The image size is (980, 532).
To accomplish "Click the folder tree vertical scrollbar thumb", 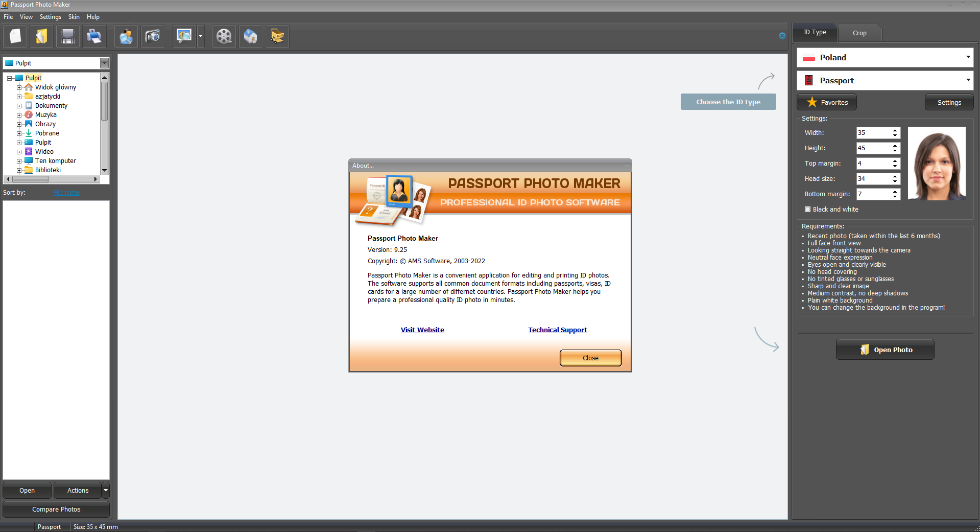I will click(x=105, y=101).
